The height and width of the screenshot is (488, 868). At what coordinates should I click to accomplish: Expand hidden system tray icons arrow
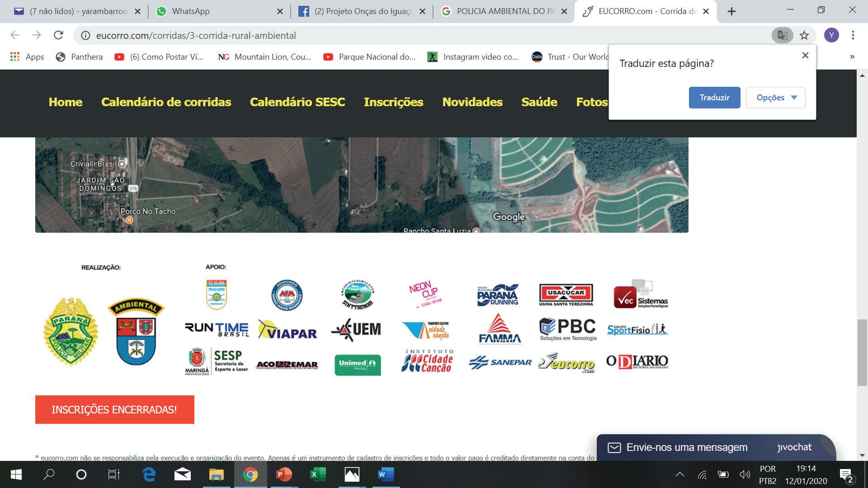679,474
